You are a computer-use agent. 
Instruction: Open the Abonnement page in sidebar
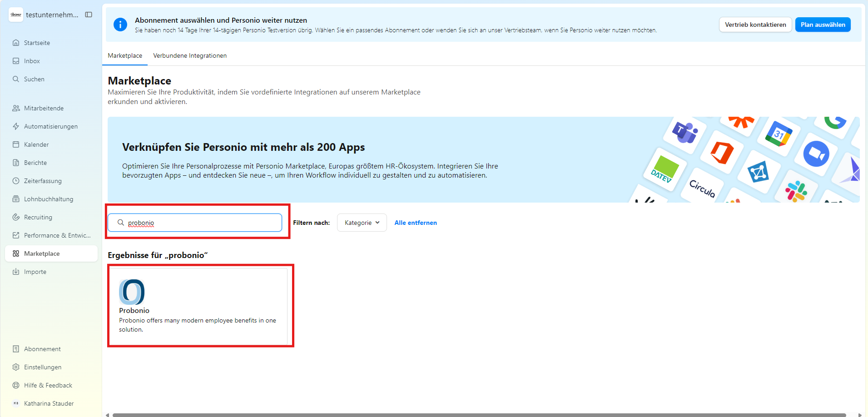(51, 349)
